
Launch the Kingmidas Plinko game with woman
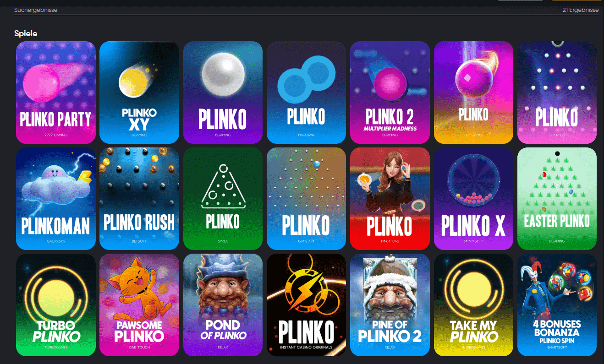tap(390, 199)
